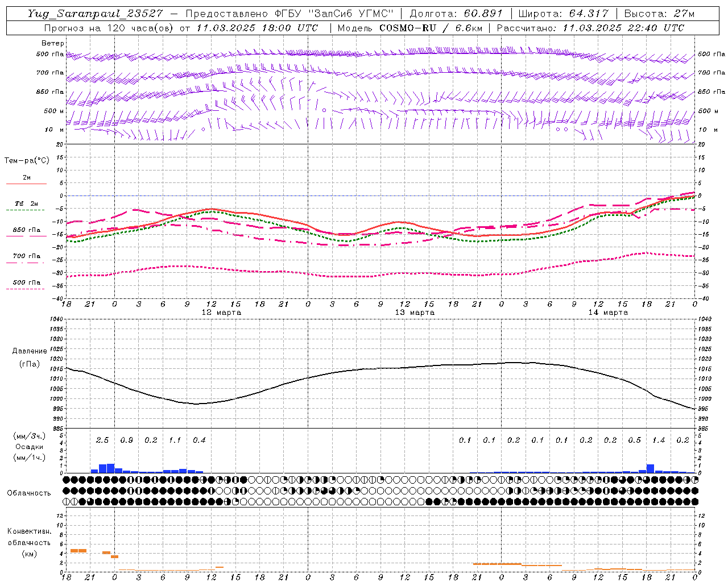The width and height of the screenshot is (728, 582).
Task: Click the 0.4 precipitation total value
Action: [x=199, y=440]
